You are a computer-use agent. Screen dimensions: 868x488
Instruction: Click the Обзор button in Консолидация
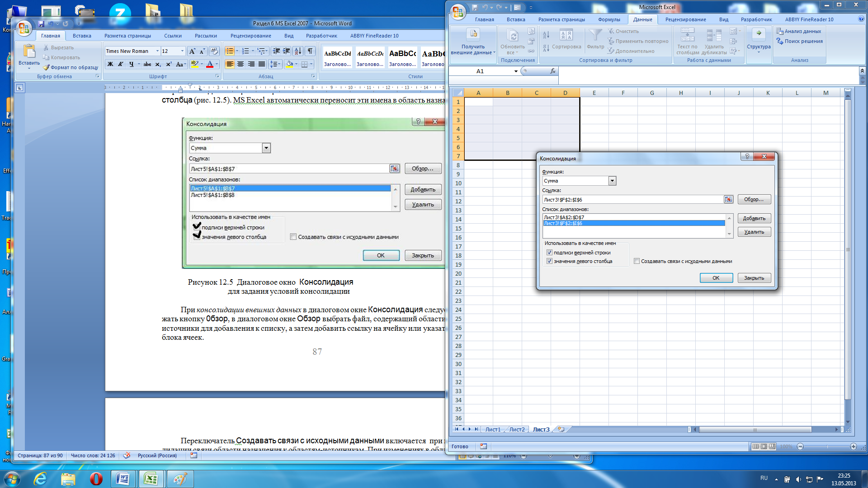click(752, 199)
